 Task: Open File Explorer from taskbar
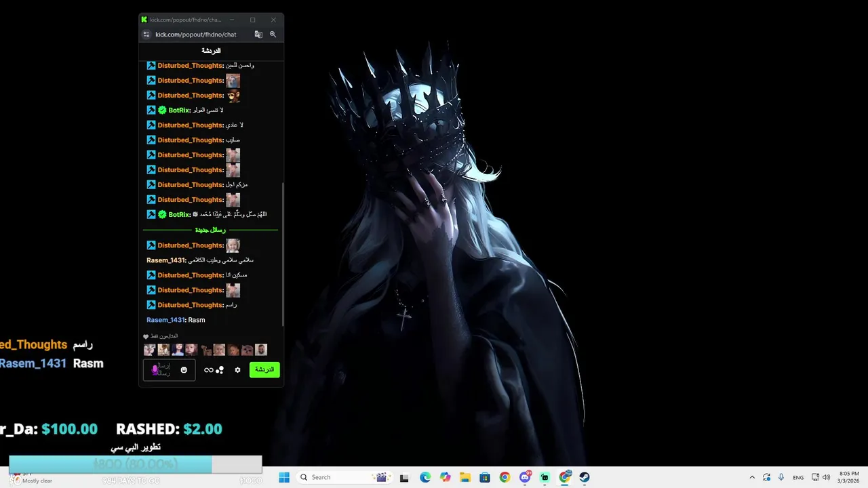pos(465,477)
